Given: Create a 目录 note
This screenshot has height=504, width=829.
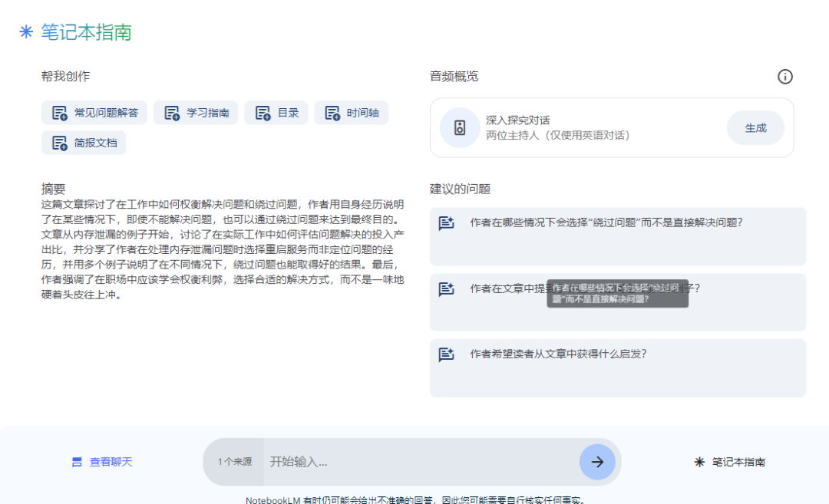Looking at the screenshot, I should coord(276,113).
